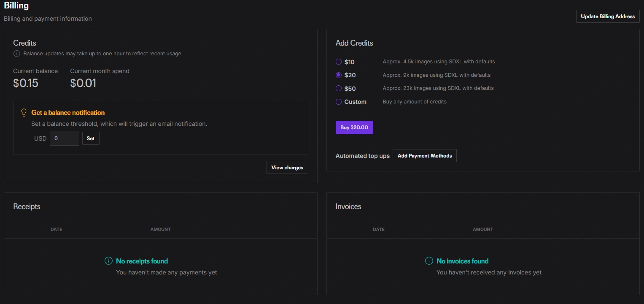Click the current balance value $0.15
The image size is (644, 304).
[x=26, y=83]
